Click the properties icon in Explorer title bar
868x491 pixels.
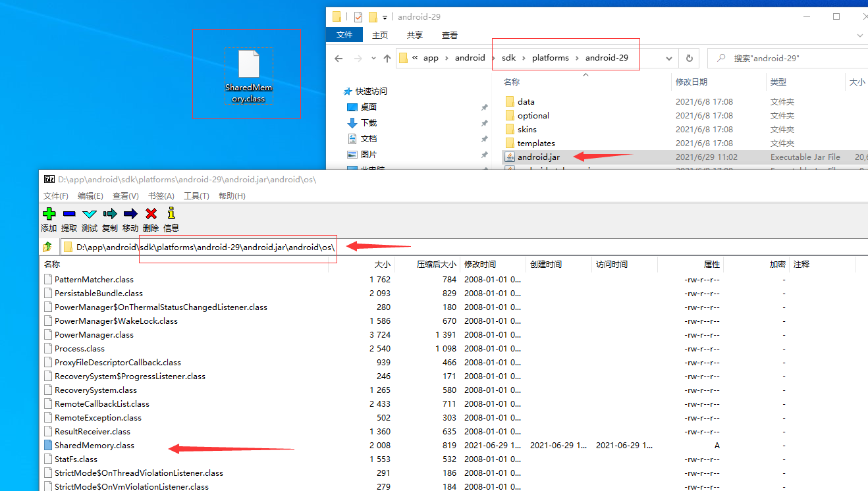click(358, 16)
